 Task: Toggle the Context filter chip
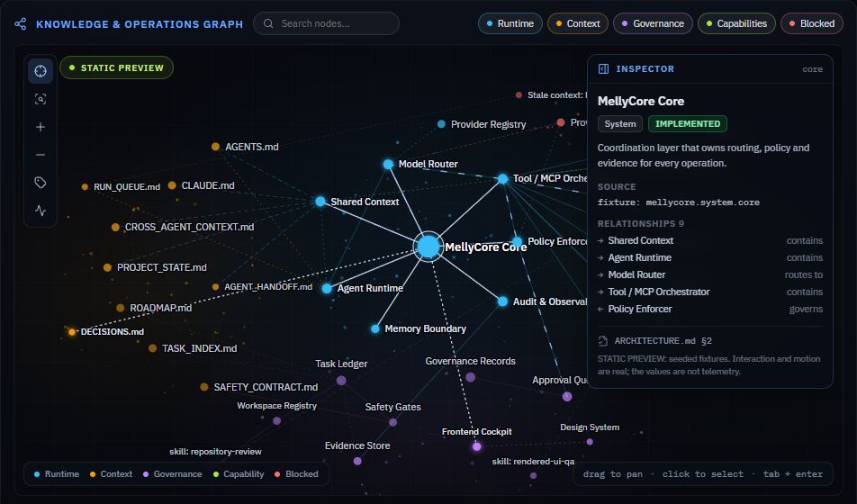coord(578,23)
